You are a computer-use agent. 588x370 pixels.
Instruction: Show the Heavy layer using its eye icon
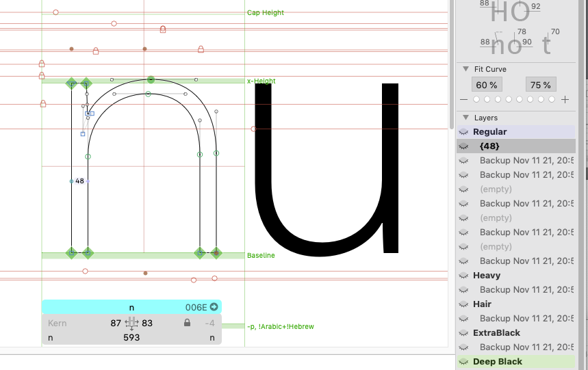click(x=463, y=276)
